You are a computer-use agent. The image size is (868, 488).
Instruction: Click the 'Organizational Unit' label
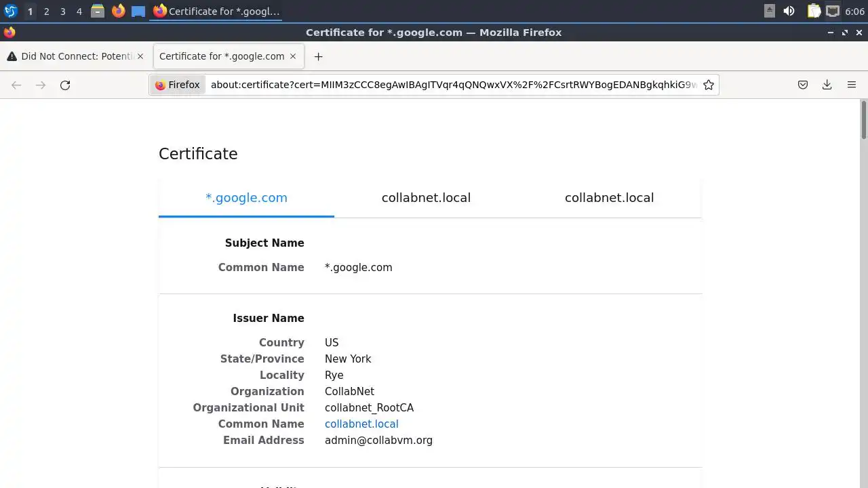click(249, 408)
